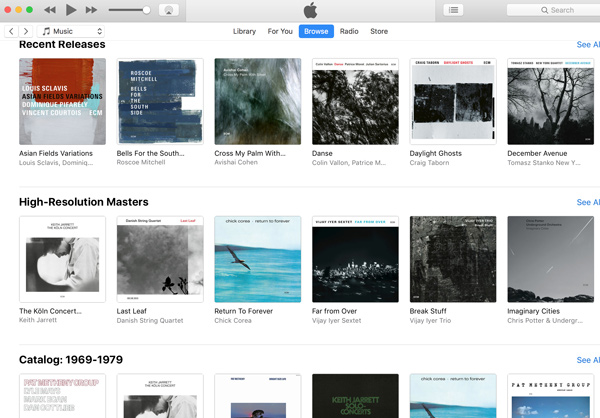Go back with the left chevron
This screenshot has height=418, width=600.
coord(11,31)
